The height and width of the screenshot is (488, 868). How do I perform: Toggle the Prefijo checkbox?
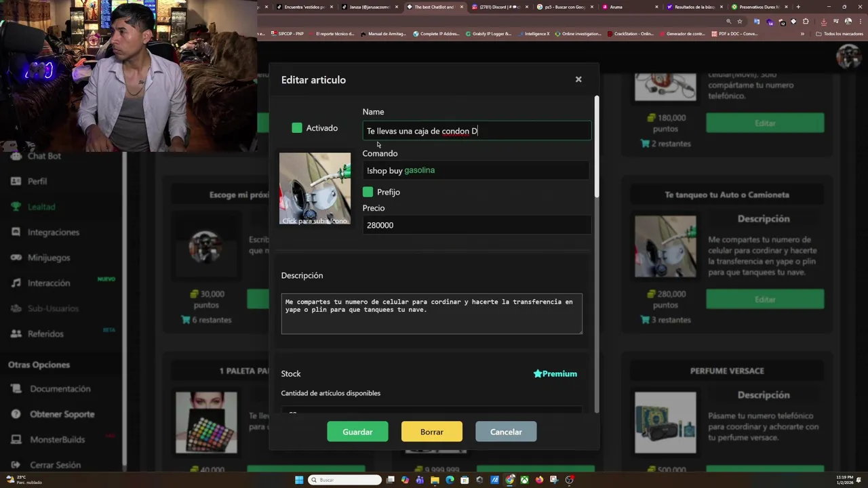(368, 192)
